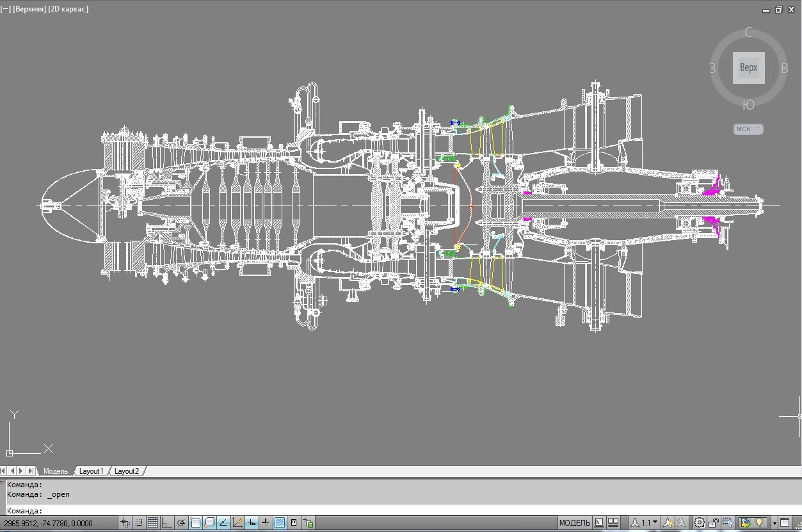802x532 pixels.
Task: Toggle Snap Mode in status bar
Action: pyautogui.click(x=139, y=523)
